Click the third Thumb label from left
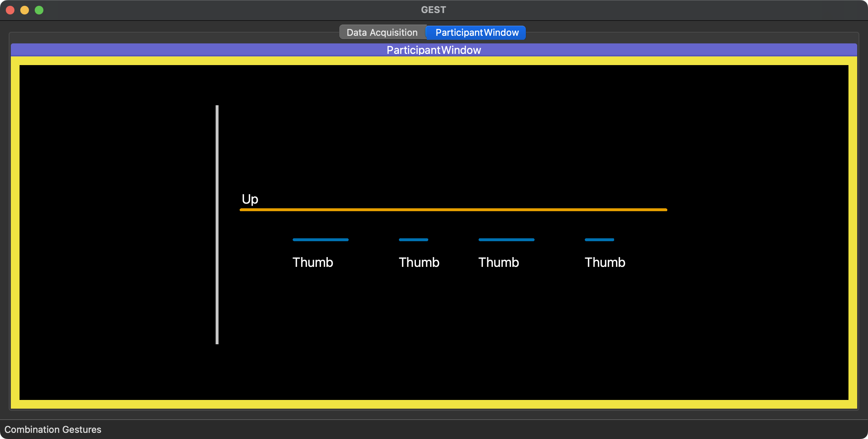 point(498,262)
